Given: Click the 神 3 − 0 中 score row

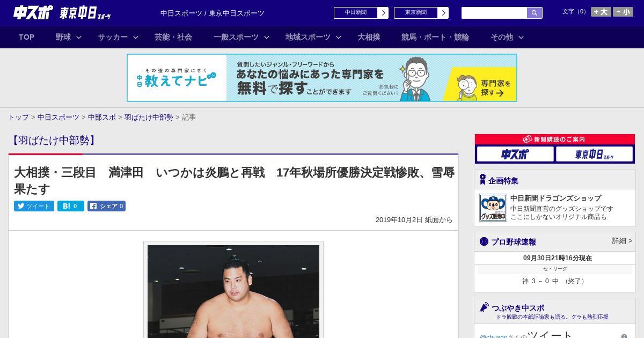Looking at the screenshot, I should 555,281.
